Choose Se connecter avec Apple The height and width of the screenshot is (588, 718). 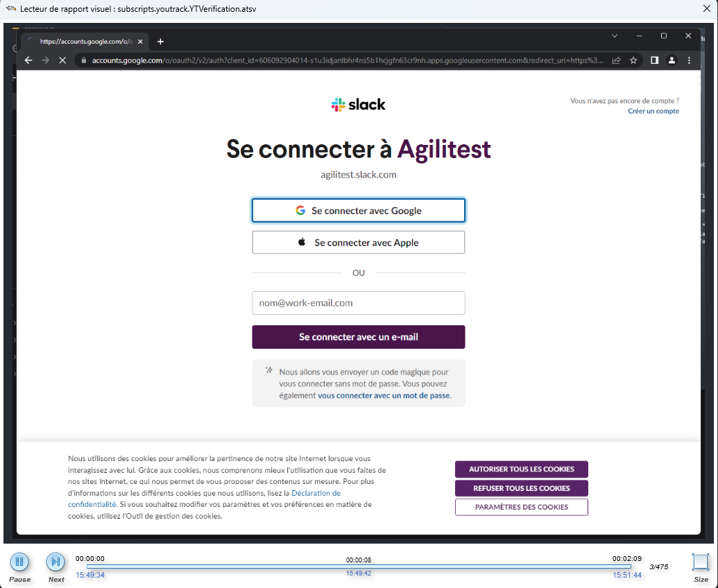pyautogui.click(x=359, y=243)
